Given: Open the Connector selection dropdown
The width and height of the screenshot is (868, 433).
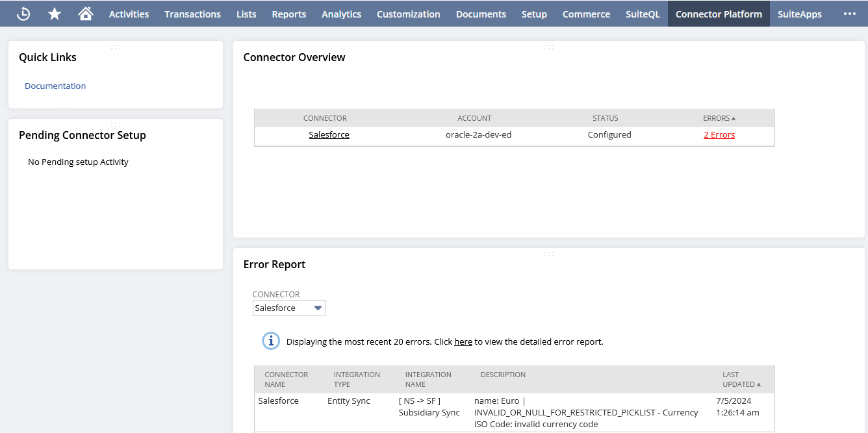Looking at the screenshot, I should click(x=318, y=308).
